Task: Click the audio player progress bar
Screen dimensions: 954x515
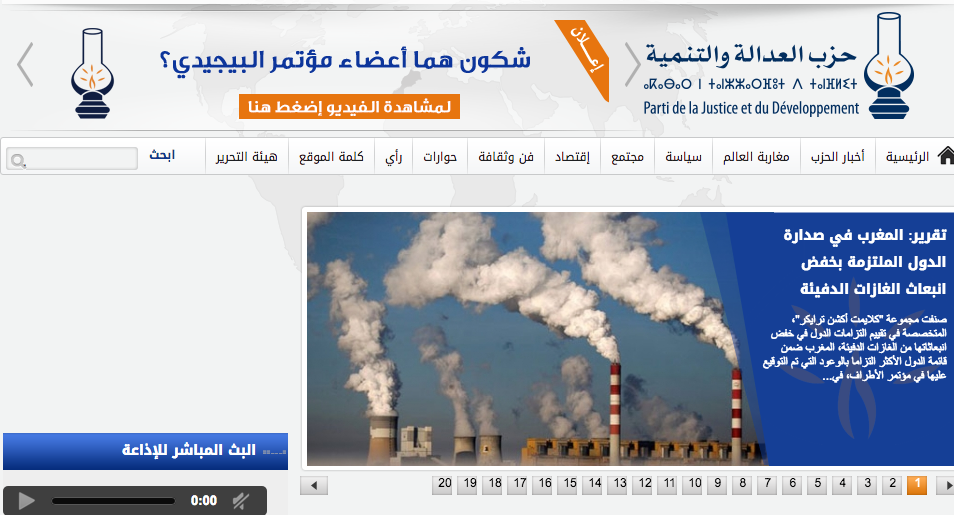Action: click(x=113, y=500)
